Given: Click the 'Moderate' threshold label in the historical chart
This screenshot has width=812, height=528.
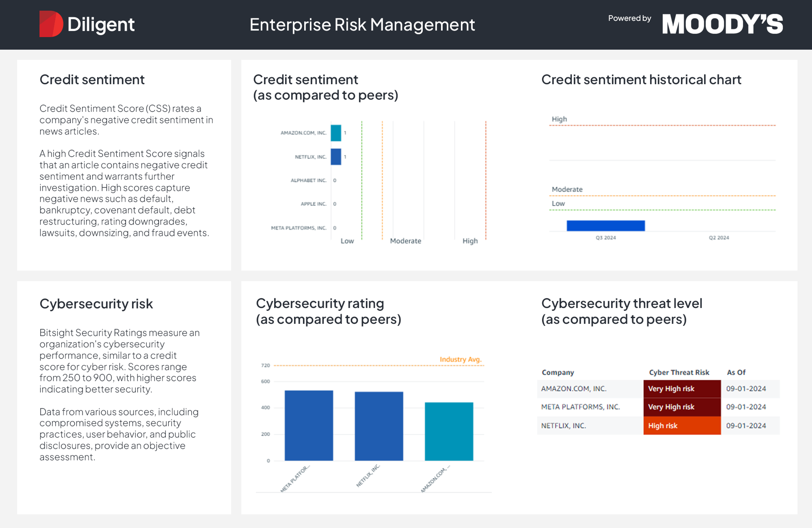Looking at the screenshot, I should [567, 189].
